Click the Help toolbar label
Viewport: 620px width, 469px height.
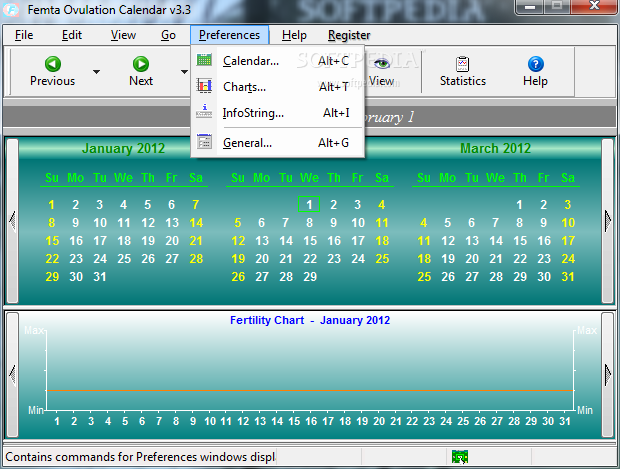point(535,81)
